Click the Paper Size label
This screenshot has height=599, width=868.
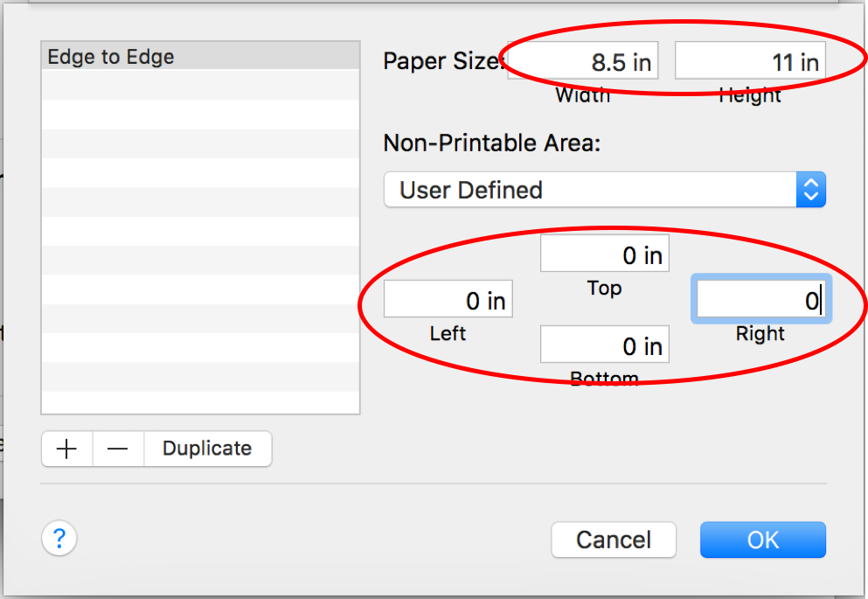[442, 62]
